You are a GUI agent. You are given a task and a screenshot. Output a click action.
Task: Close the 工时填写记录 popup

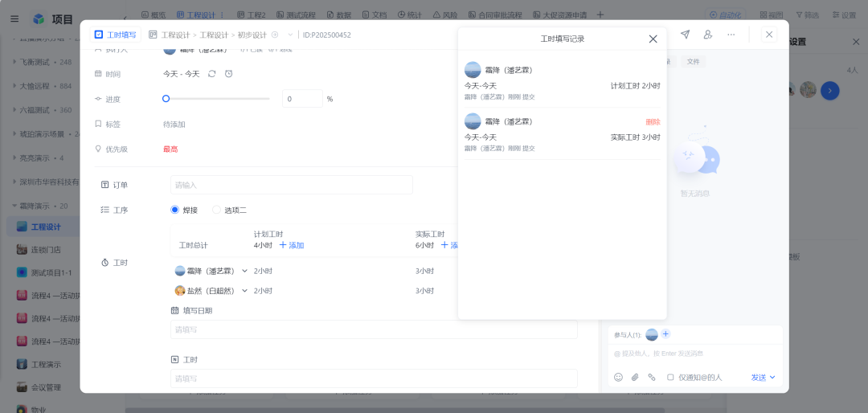[653, 39]
